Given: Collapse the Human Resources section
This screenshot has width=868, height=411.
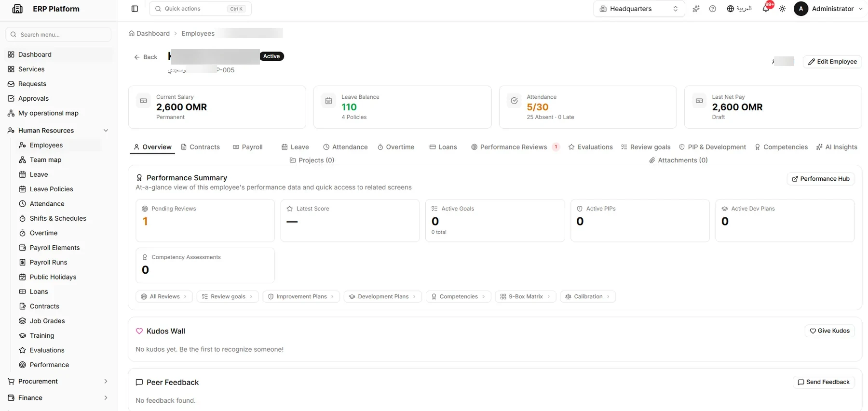Looking at the screenshot, I should pos(58,131).
